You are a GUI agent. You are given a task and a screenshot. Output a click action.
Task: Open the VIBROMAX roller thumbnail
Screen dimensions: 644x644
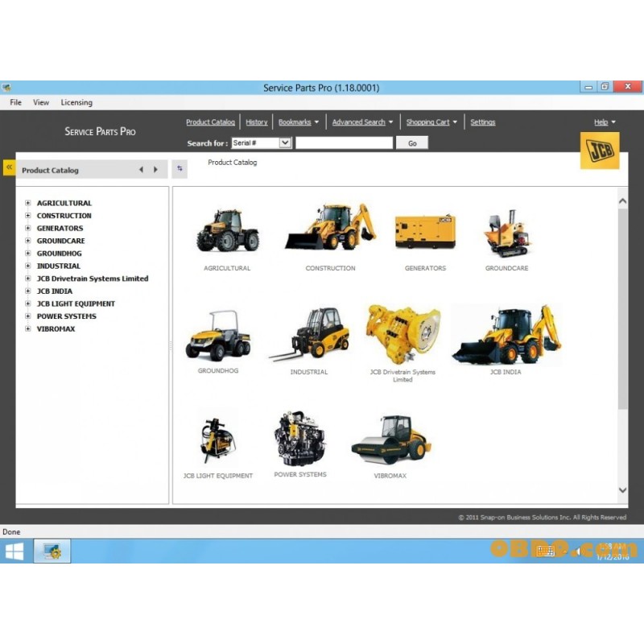[390, 440]
